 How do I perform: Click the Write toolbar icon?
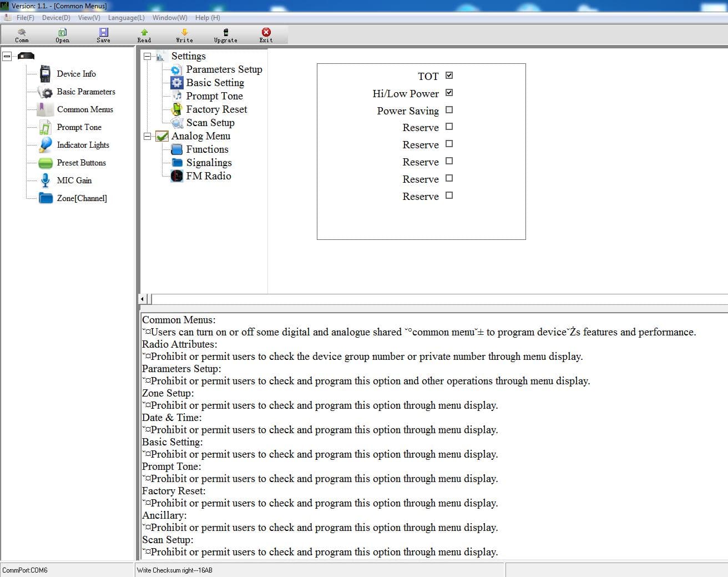pyautogui.click(x=185, y=32)
